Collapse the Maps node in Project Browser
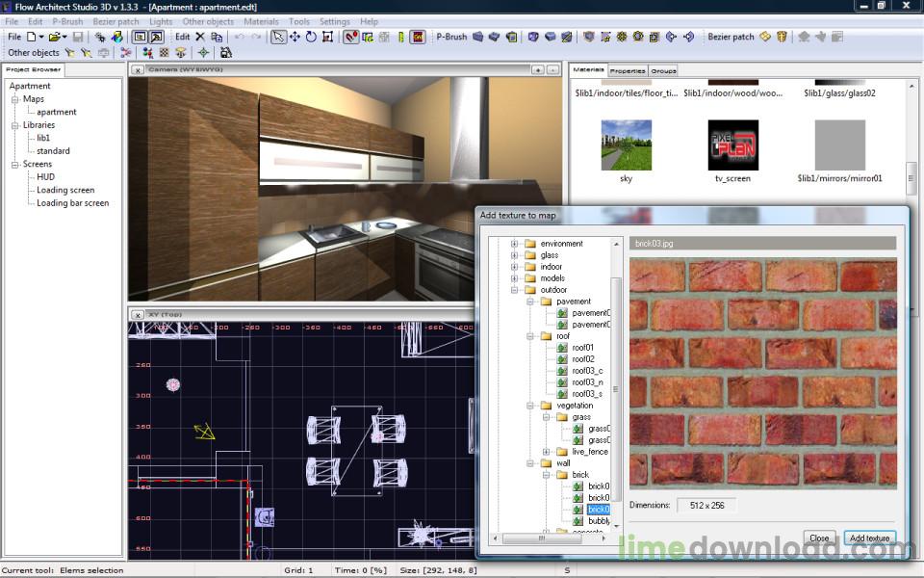 click(15, 99)
